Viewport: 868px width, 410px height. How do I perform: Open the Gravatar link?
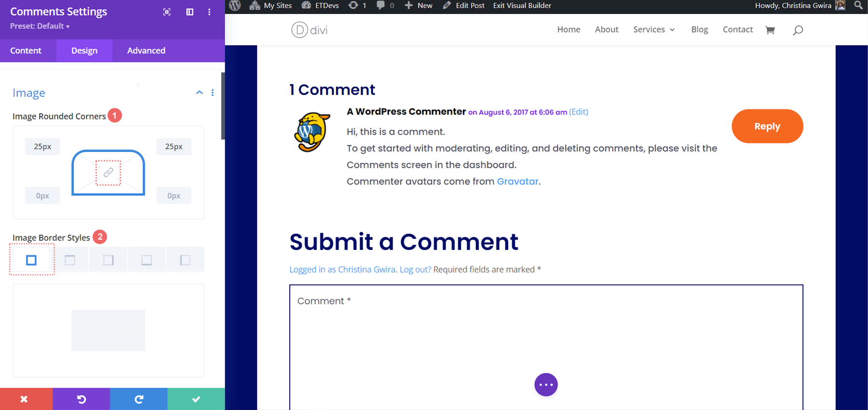pos(517,181)
